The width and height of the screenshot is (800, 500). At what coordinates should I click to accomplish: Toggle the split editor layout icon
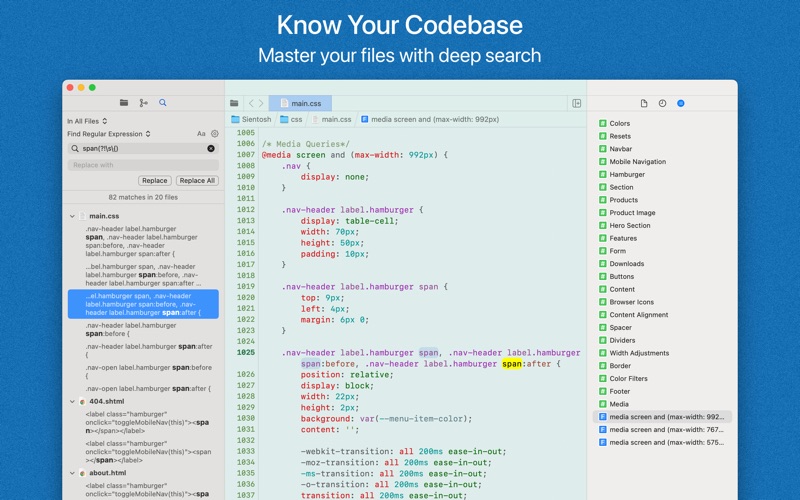577,104
